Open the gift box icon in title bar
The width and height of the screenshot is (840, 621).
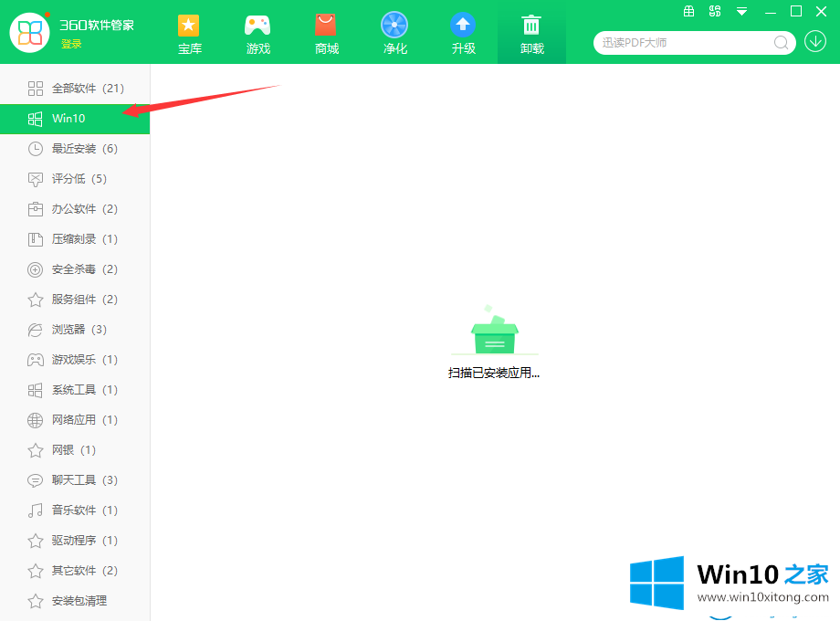click(689, 11)
